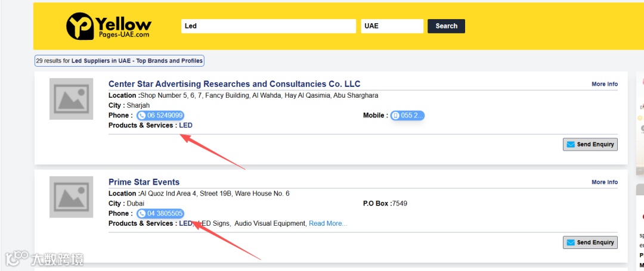Click phone icon beside 04 3805505
The width and height of the screenshot is (644, 271).
(x=142, y=214)
